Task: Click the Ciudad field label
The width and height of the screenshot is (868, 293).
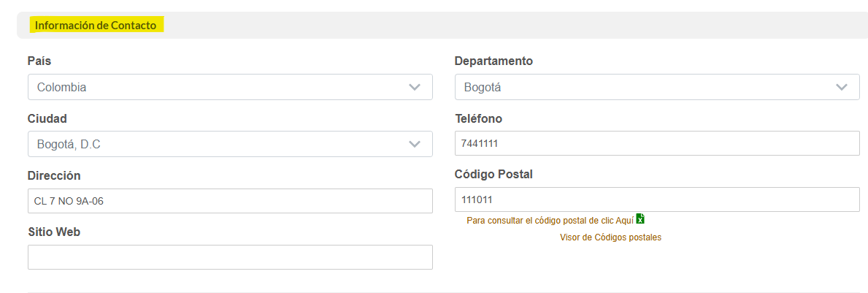Action: coord(47,118)
